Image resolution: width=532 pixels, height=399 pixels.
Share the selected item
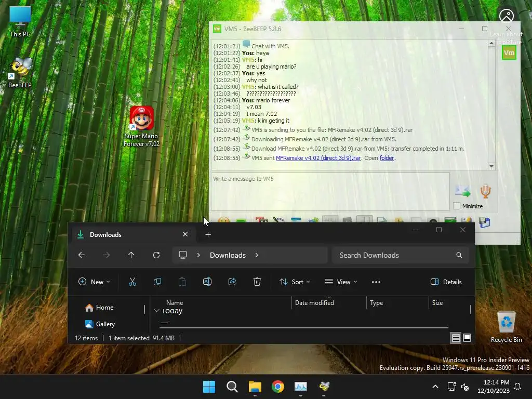pyautogui.click(x=232, y=282)
